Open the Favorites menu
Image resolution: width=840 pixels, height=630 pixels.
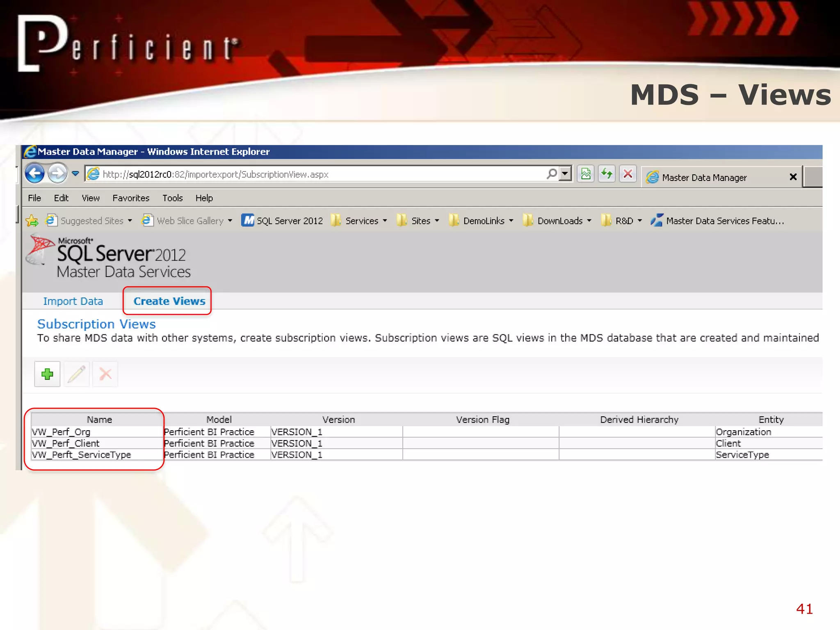pos(131,198)
